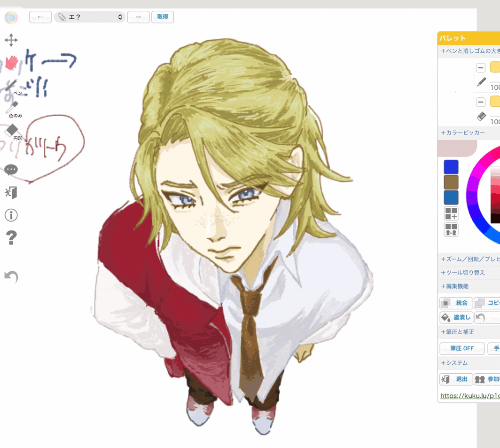Click the sidebar exit room icon
This screenshot has height=448, width=500.
tap(11, 192)
